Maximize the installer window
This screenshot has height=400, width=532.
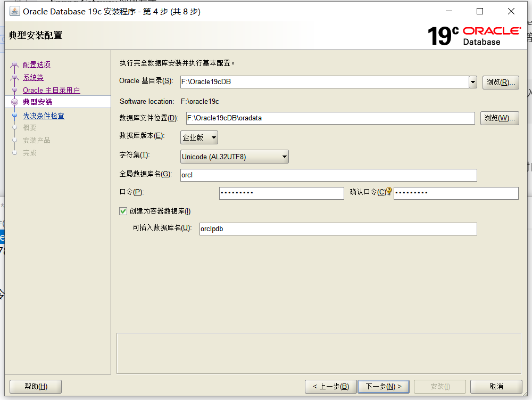[480, 11]
